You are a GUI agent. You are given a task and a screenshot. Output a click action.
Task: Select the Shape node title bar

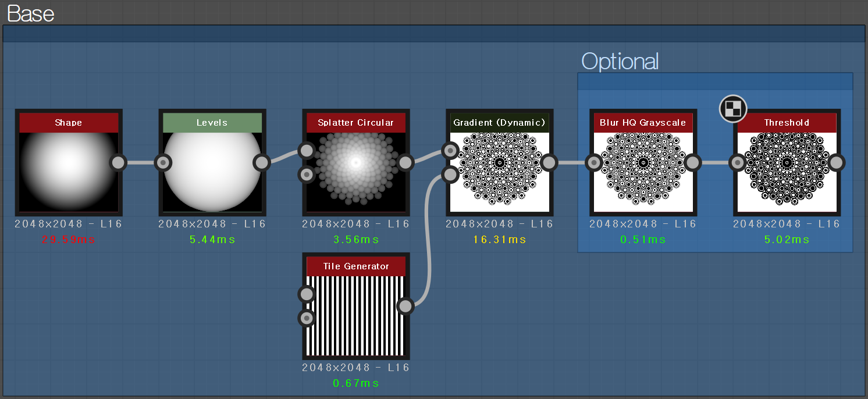[69, 123]
